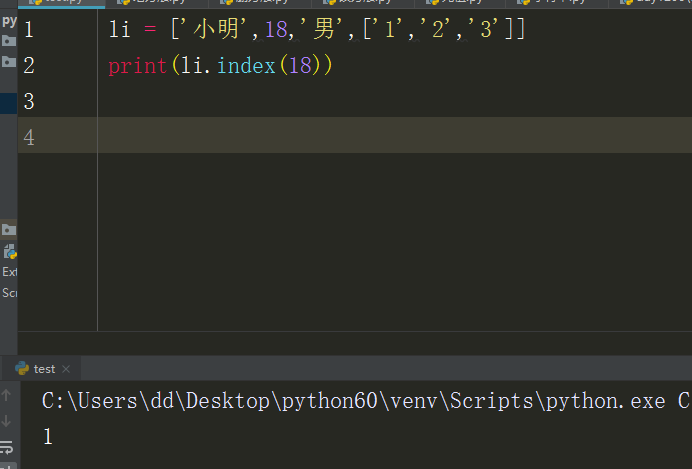Click line number 1 in the gutter
The height and width of the screenshot is (469, 692).
point(29,30)
